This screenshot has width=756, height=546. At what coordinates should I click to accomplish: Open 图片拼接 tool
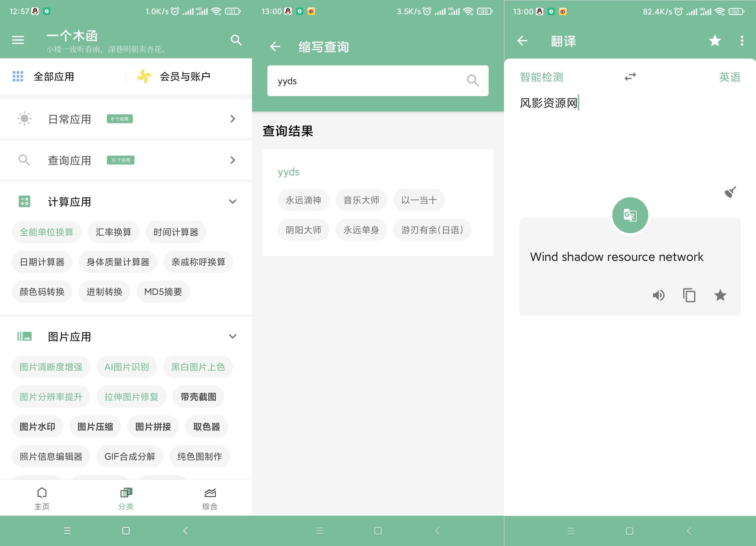click(153, 426)
